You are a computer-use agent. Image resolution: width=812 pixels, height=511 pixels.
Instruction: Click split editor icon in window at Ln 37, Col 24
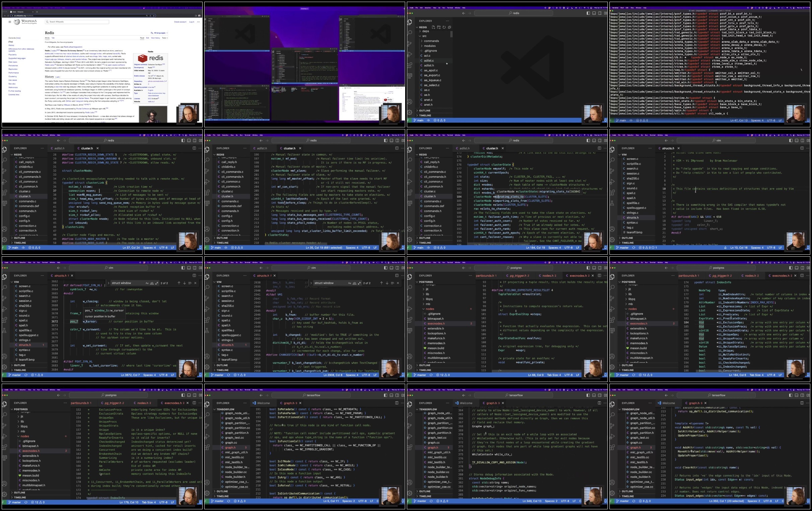[194, 148]
